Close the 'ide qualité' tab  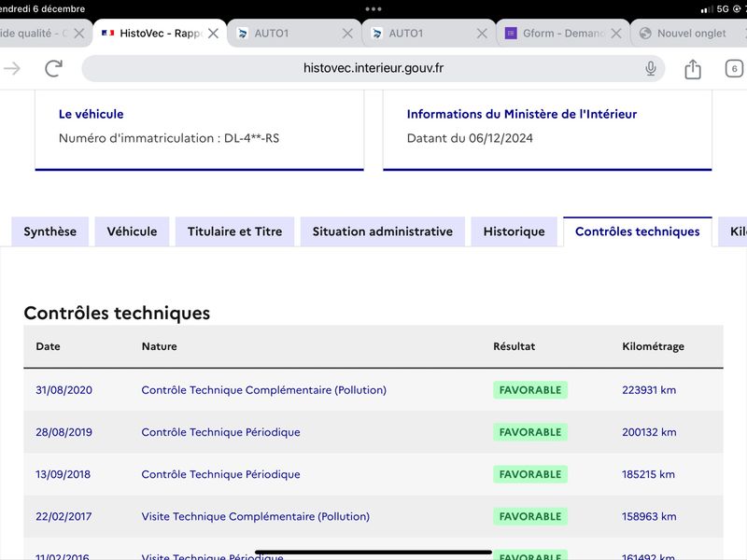tap(79, 34)
